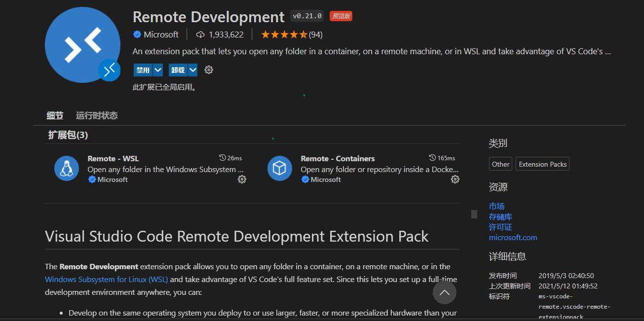Viewport: 644px width, 321px height.
Task: Switch to the 运行时状态 tab
Action: click(97, 116)
